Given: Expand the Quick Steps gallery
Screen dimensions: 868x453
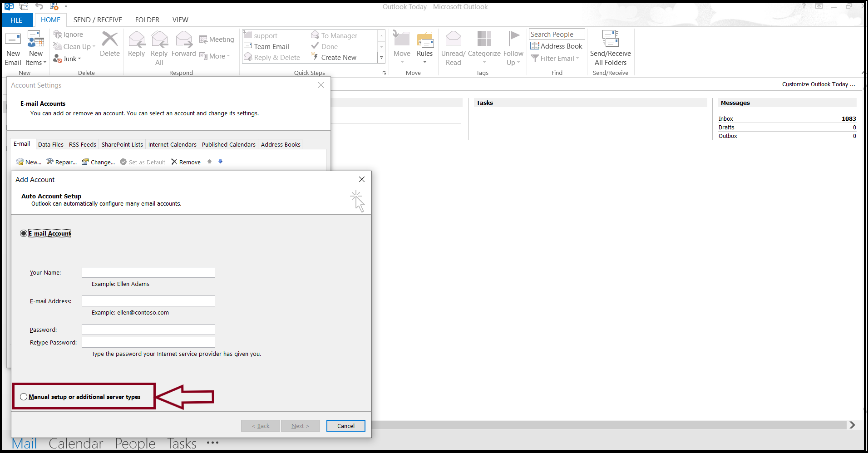Looking at the screenshot, I should [381, 58].
